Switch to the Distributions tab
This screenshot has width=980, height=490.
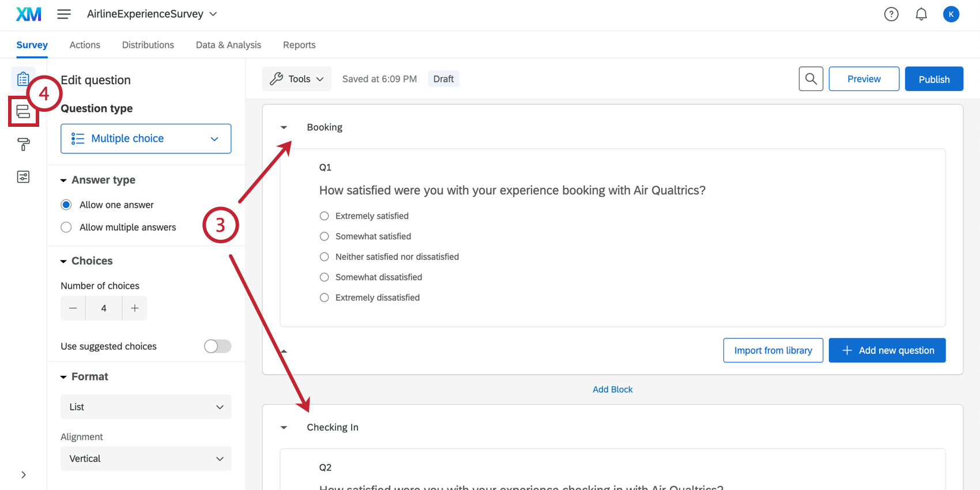click(148, 44)
